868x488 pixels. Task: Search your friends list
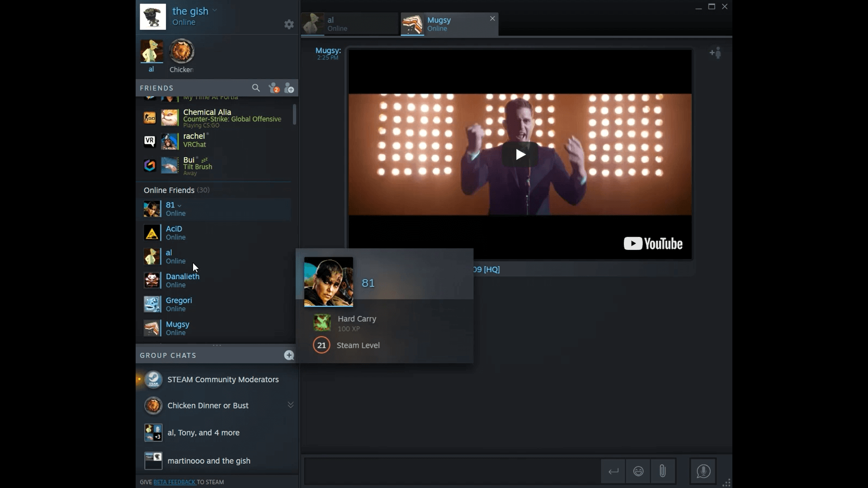256,88
